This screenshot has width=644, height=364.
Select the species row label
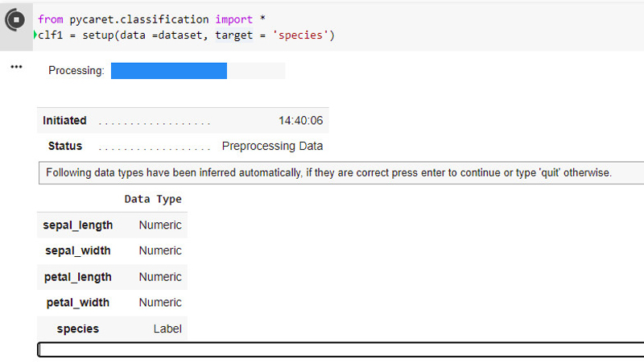click(x=78, y=329)
